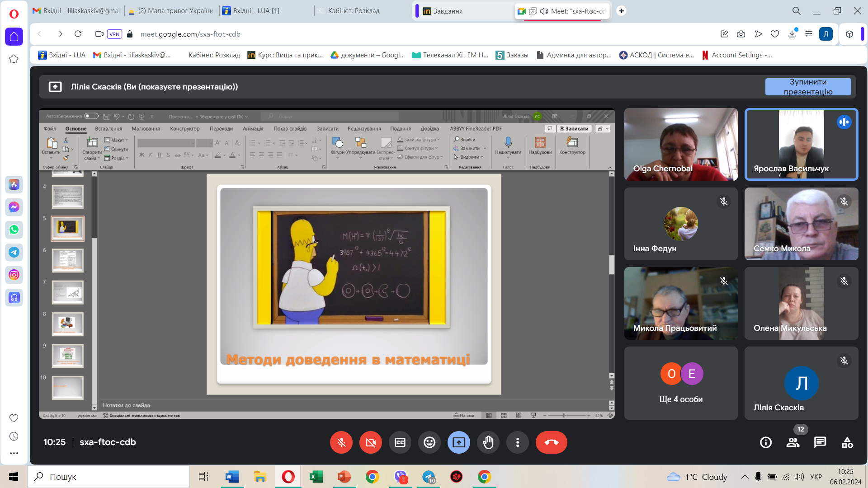Click Ще 4 особи participants tile
This screenshot has height=488, width=868.
681,383
